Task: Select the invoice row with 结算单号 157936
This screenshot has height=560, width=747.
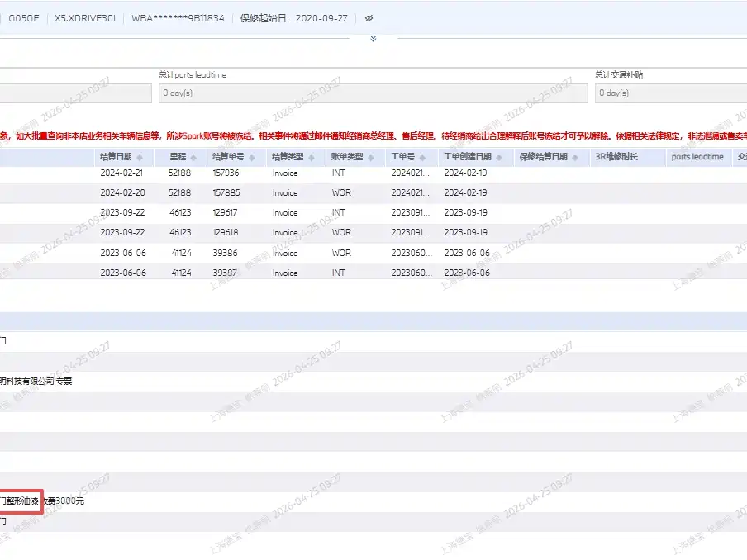Action: [x=373, y=173]
